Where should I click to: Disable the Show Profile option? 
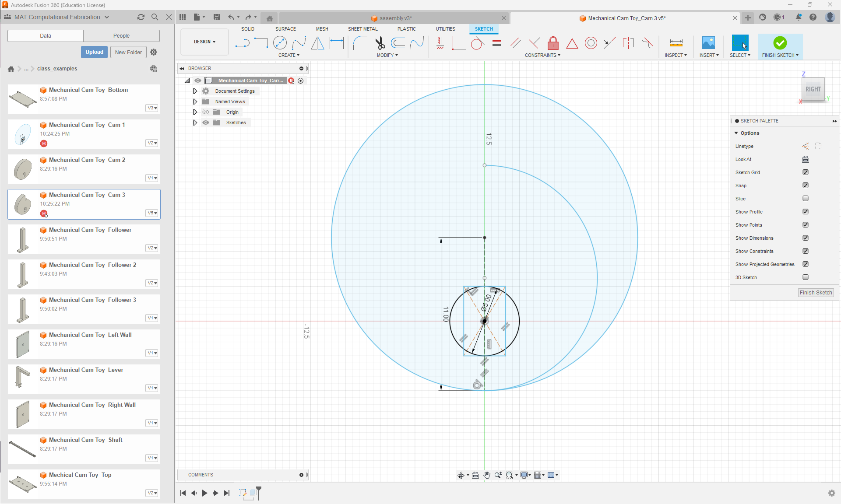tap(806, 212)
